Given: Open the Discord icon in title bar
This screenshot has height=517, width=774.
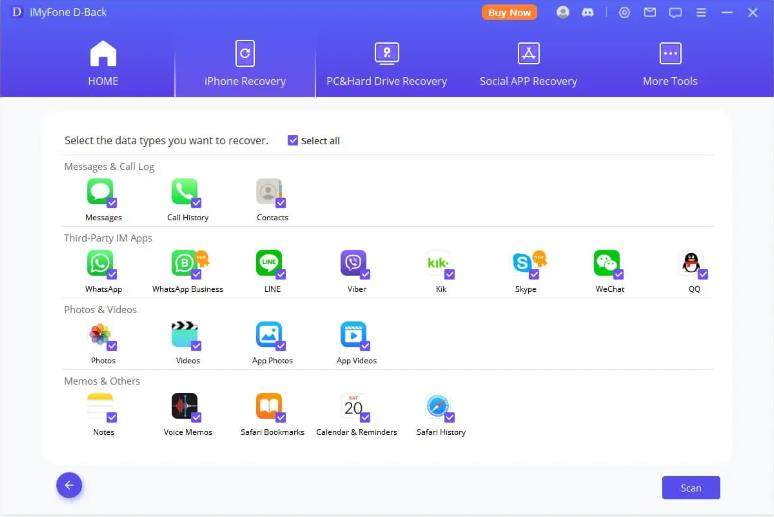Looking at the screenshot, I should 587,12.
